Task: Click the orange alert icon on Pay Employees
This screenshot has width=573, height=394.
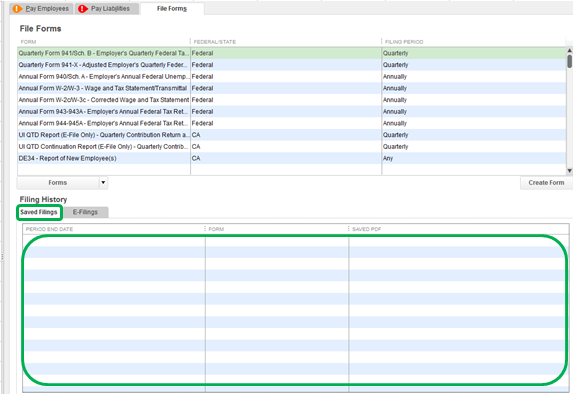Action: click(17, 8)
